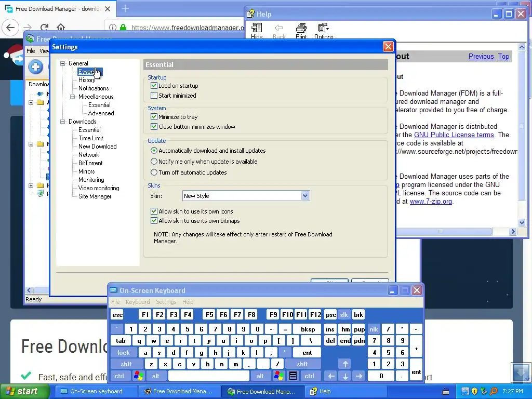Click the right arrow key on keyboard

(359, 376)
